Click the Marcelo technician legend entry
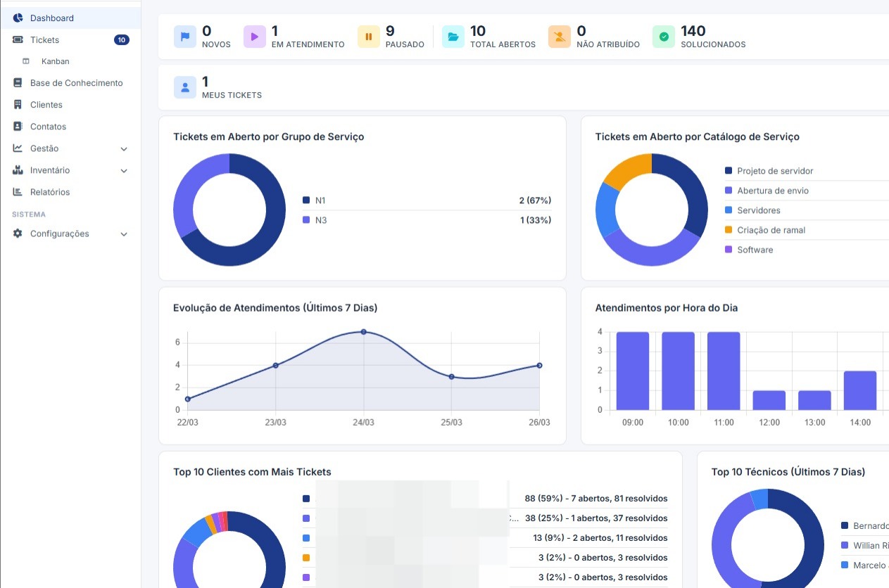The width and height of the screenshot is (889, 588). click(865, 565)
